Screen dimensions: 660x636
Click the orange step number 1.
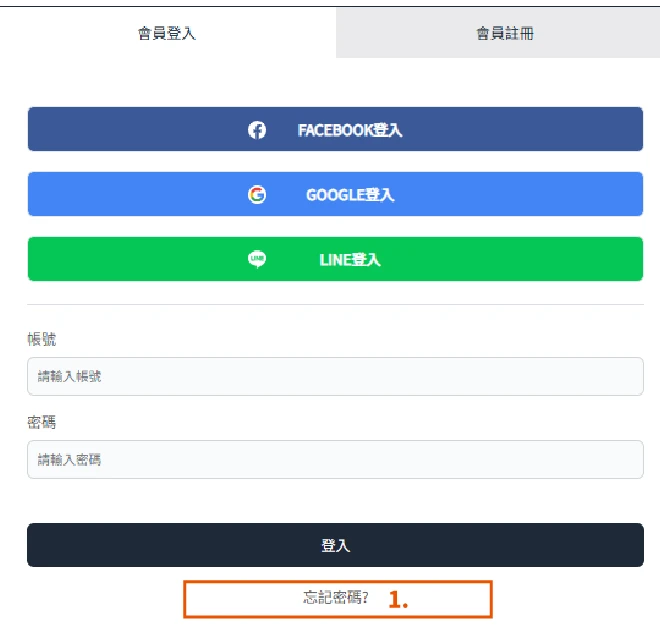398,599
